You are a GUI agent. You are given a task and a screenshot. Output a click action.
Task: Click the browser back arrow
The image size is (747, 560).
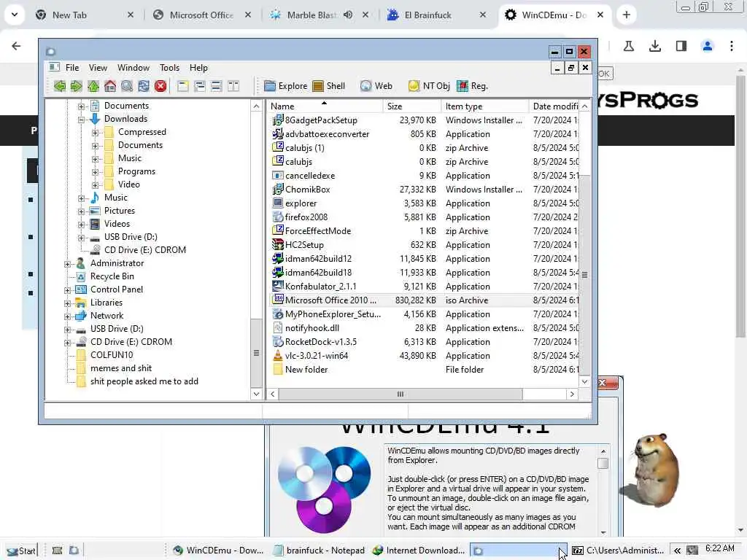tap(16, 46)
